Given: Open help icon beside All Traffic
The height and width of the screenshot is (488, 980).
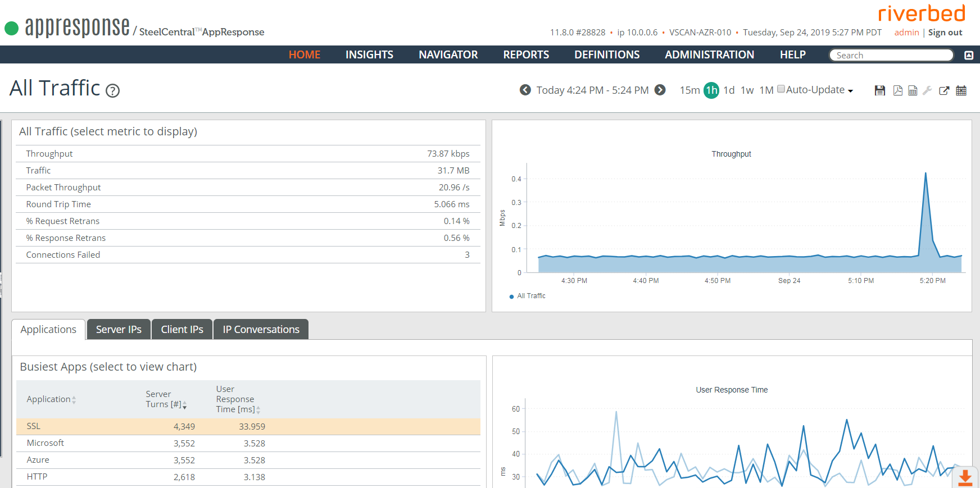Looking at the screenshot, I should 113,91.
